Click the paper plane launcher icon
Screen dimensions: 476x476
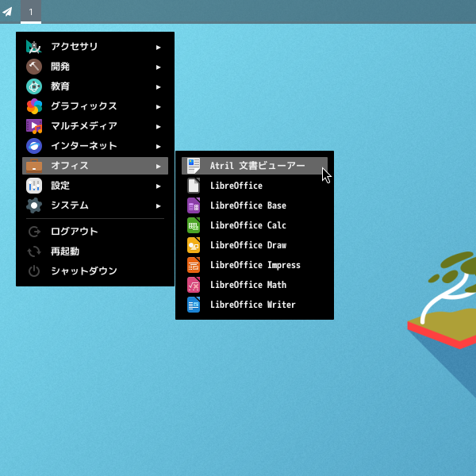pos(8,12)
